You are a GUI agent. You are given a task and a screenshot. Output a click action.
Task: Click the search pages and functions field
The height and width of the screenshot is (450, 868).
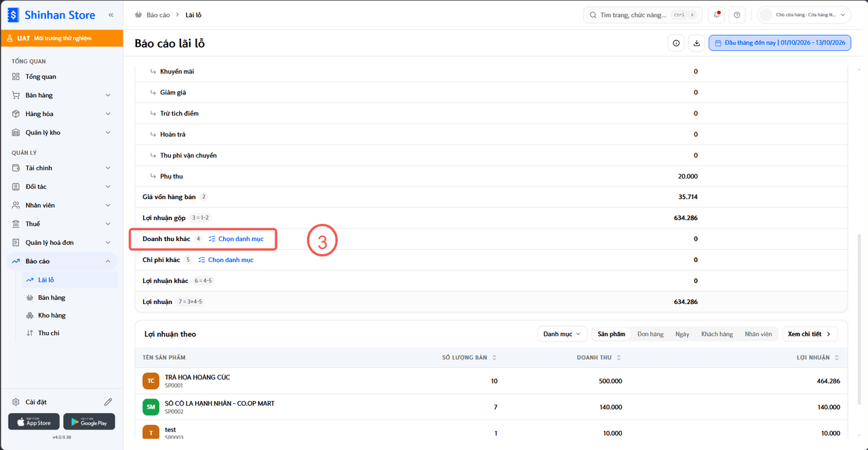pos(643,15)
